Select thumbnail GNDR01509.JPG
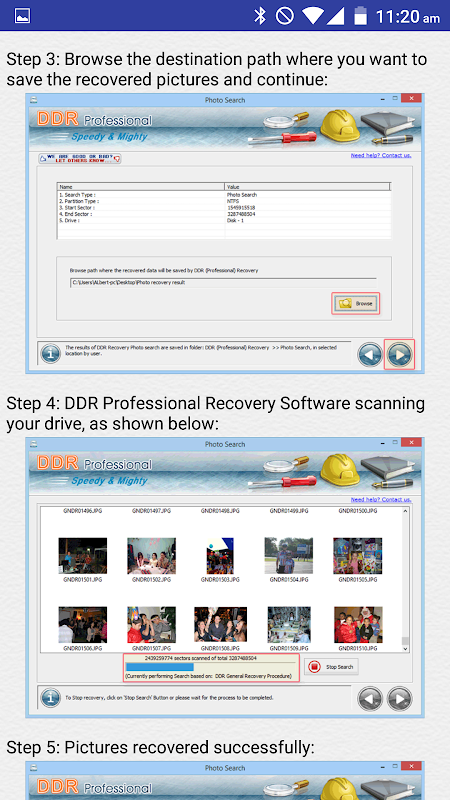Viewport: 450px width, 800px height. (x=289, y=624)
